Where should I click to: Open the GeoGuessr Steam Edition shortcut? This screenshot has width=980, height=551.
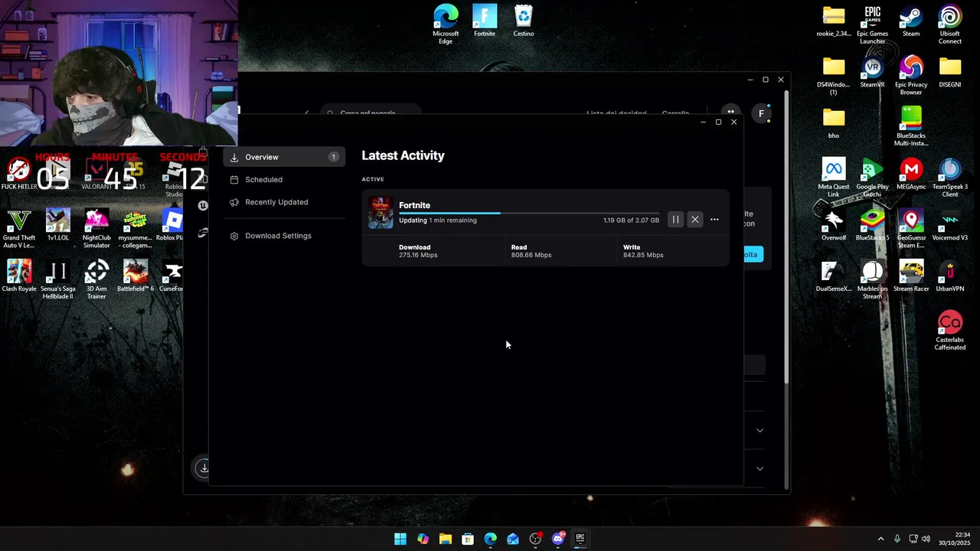tap(911, 230)
